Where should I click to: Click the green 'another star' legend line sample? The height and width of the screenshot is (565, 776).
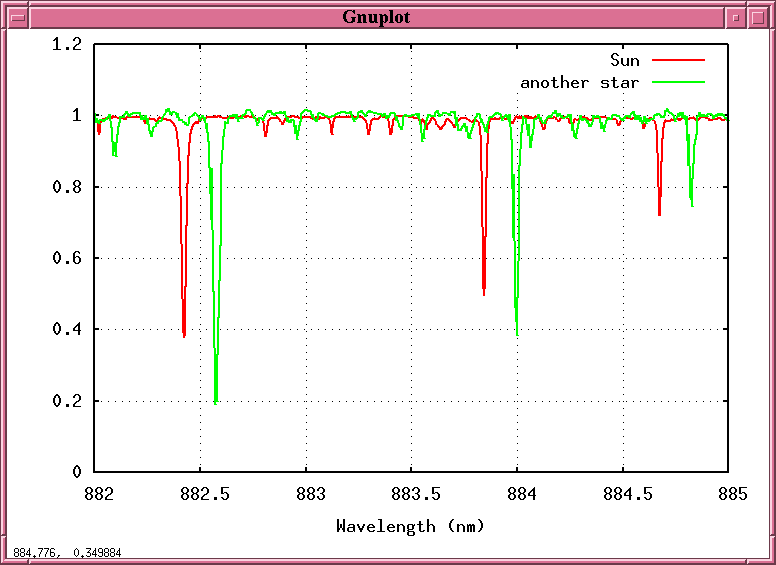(677, 82)
